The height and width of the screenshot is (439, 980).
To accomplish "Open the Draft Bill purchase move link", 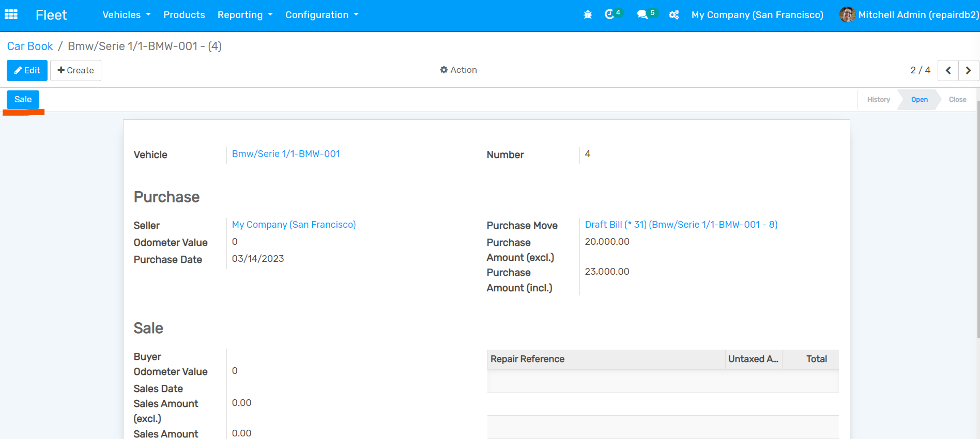I will click(681, 225).
